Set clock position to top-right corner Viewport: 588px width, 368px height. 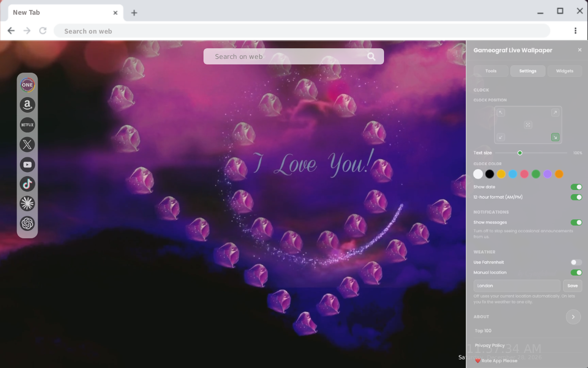[555, 113]
